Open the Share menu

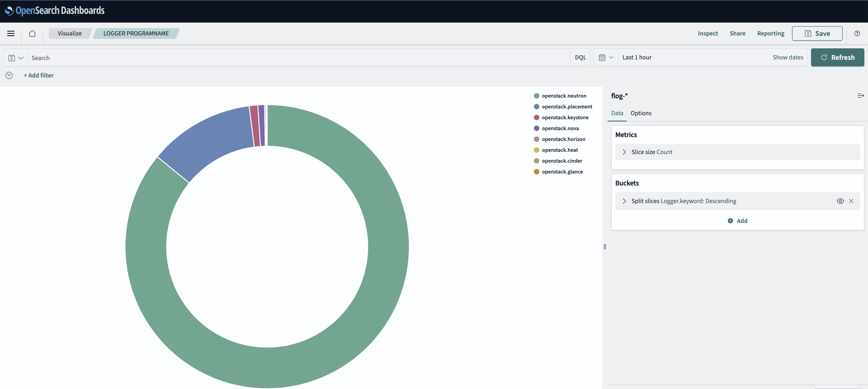coord(737,33)
